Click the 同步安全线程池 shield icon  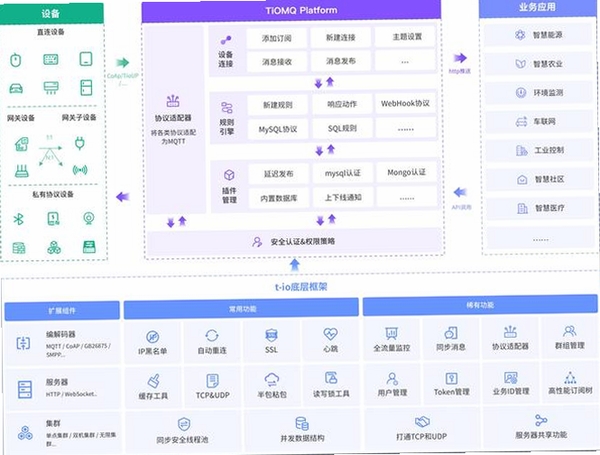[184, 424]
